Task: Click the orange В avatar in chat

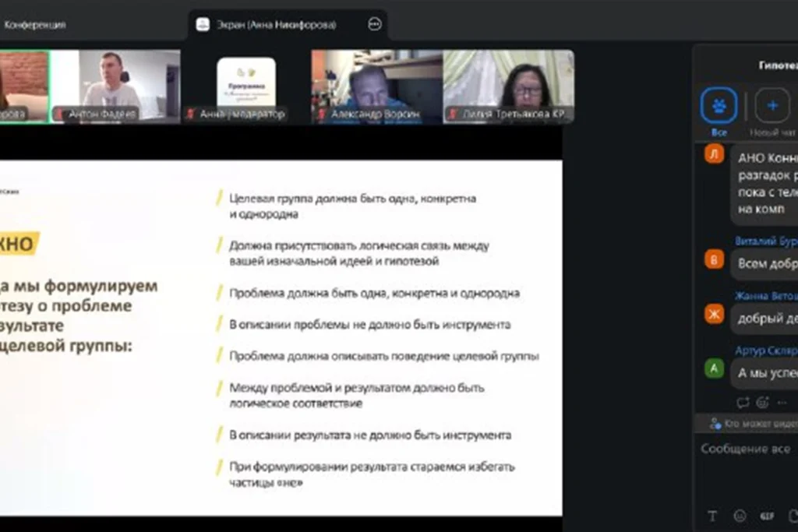Action: point(714,259)
